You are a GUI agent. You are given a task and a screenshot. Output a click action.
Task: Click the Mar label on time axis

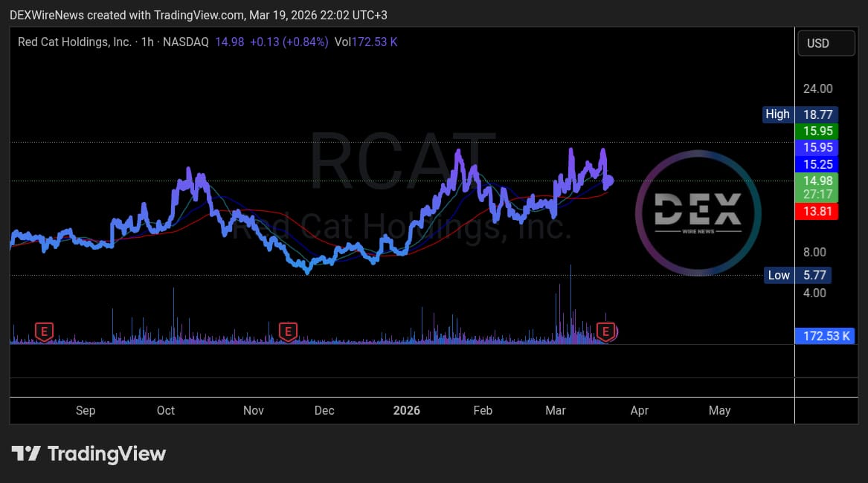point(555,410)
